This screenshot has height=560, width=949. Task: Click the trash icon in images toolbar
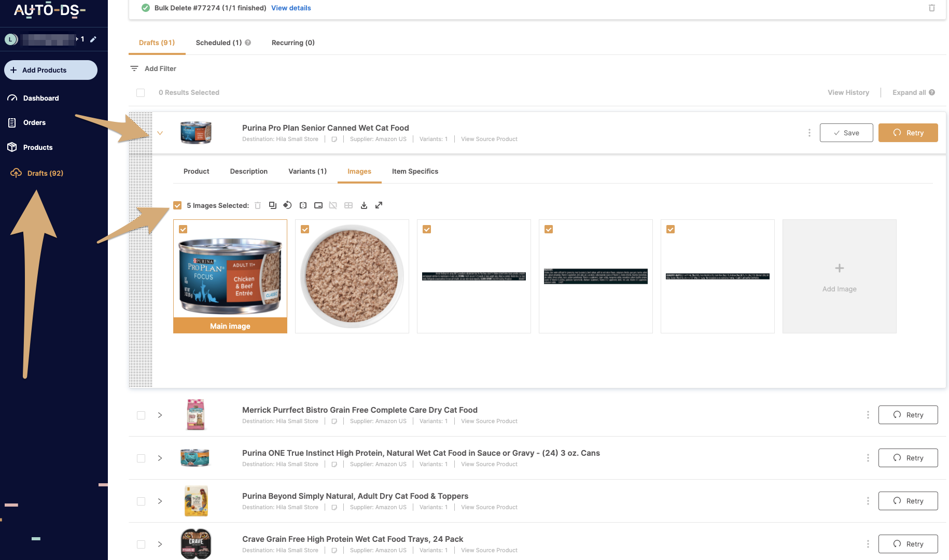pos(258,205)
